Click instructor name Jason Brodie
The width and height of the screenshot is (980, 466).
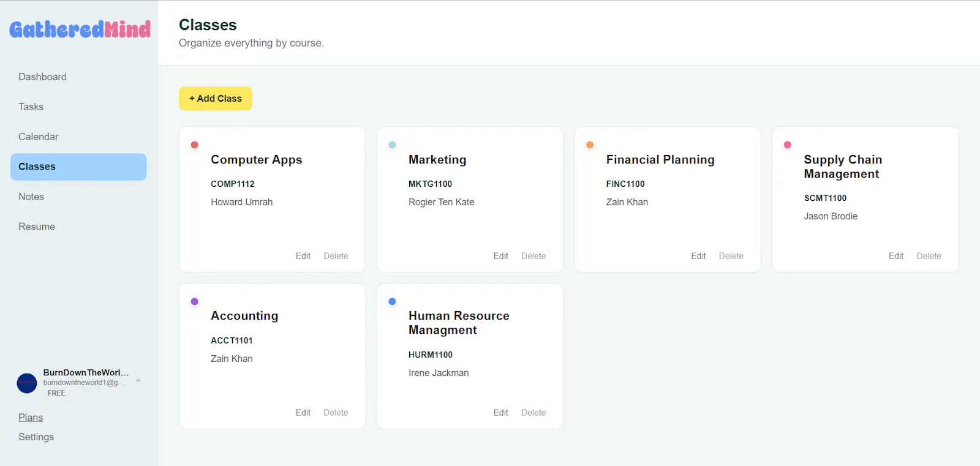point(831,216)
